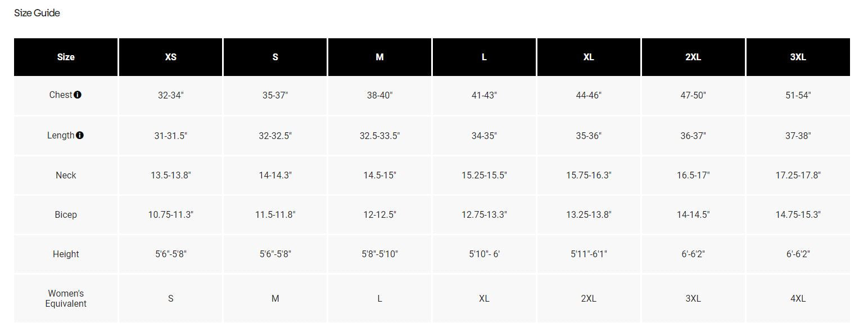Image resolution: width=868 pixels, height=327 pixels.
Task: Click the M size column header
Action: click(x=380, y=57)
